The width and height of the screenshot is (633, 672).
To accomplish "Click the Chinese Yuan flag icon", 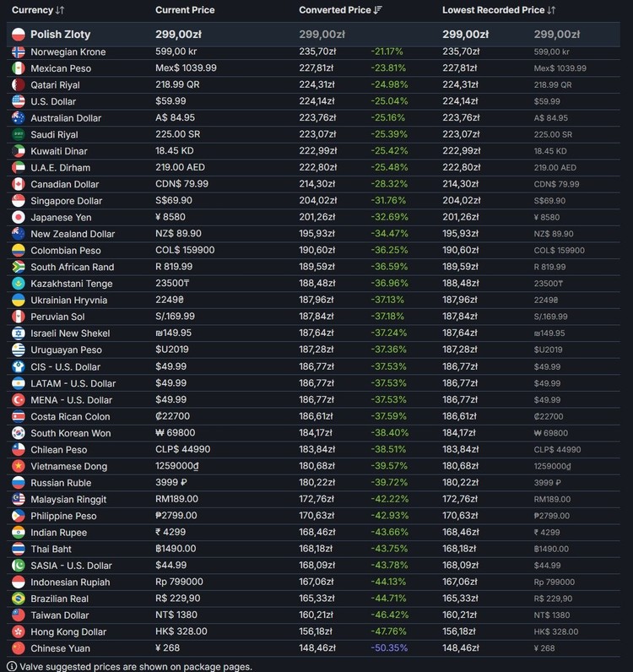I will (x=19, y=648).
